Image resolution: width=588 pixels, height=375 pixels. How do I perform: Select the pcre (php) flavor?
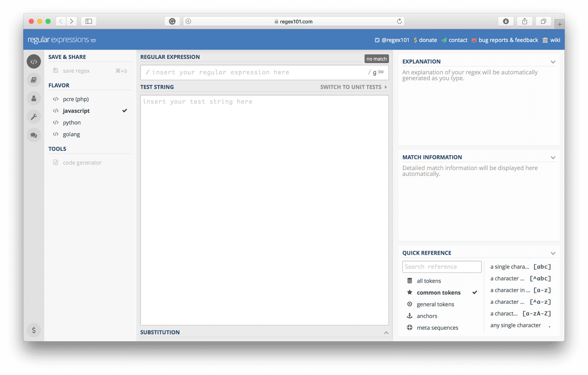(76, 99)
